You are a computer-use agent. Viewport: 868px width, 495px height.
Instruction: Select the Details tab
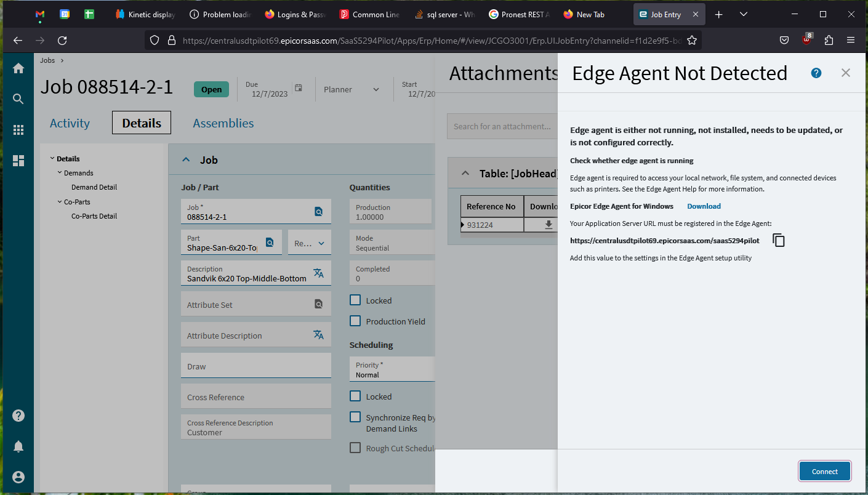142,123
